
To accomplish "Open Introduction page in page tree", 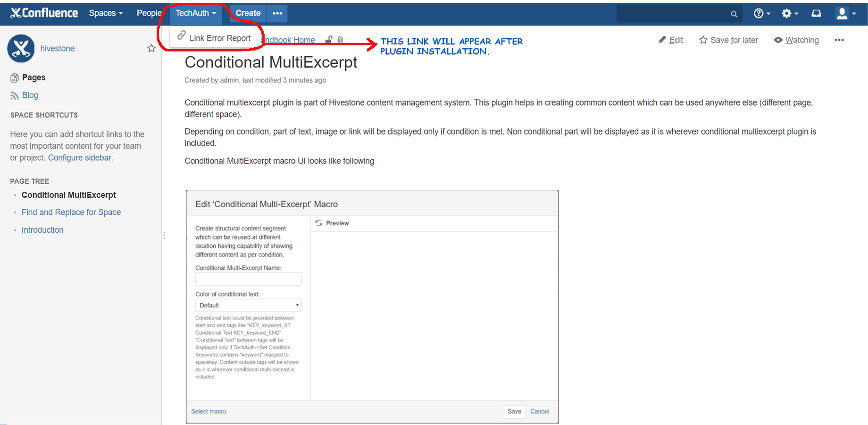I will pyautogui.click(x=42, y=230).
